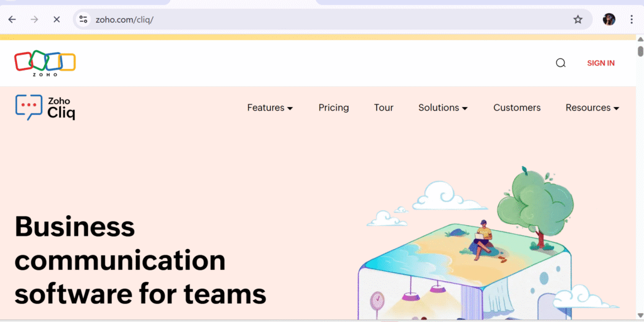Bookmark this page with the star icon
This screenshot has height=322, width=644.
coord(578,19)
